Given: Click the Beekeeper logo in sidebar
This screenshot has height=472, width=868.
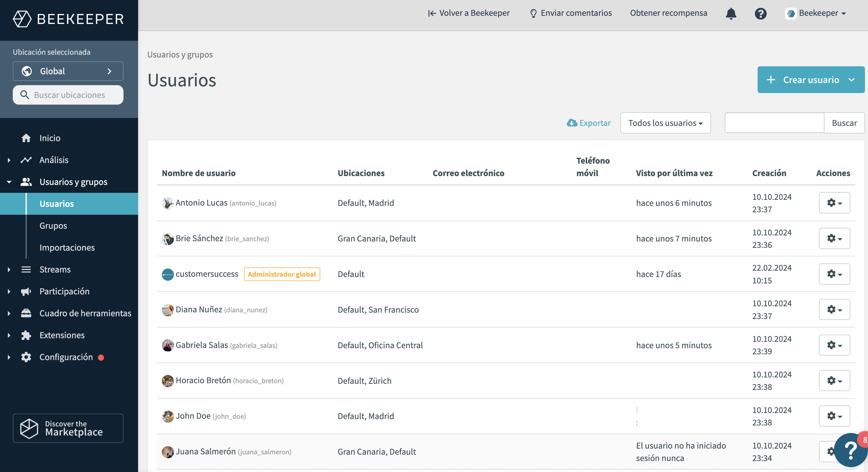Looking at the screenshot, I should tap(68, 19).
